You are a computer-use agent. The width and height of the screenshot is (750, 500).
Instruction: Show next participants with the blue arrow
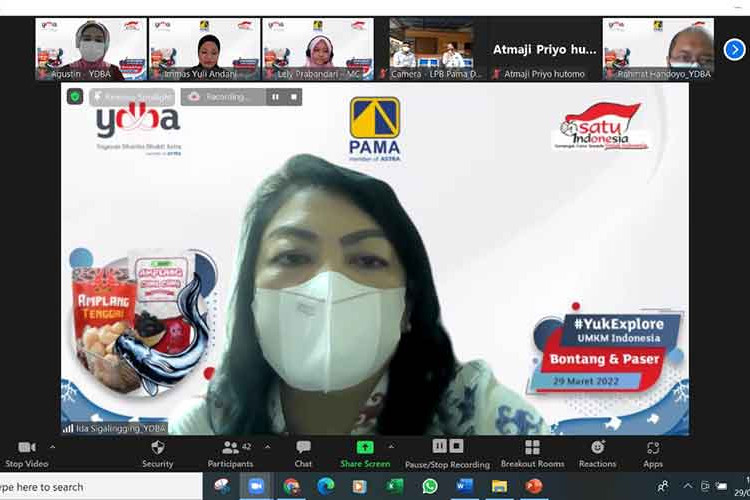[x=735, y=48]
